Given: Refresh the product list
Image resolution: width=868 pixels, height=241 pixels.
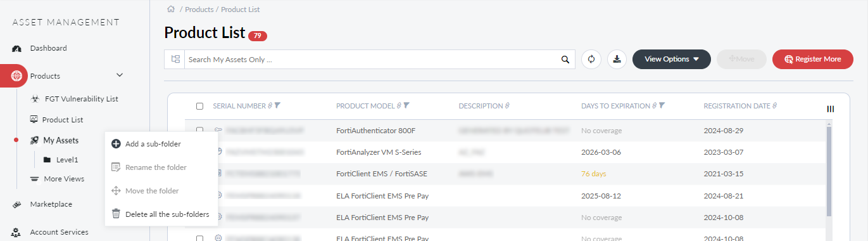Looking at the screenshot, I should [x=591, y=59].
